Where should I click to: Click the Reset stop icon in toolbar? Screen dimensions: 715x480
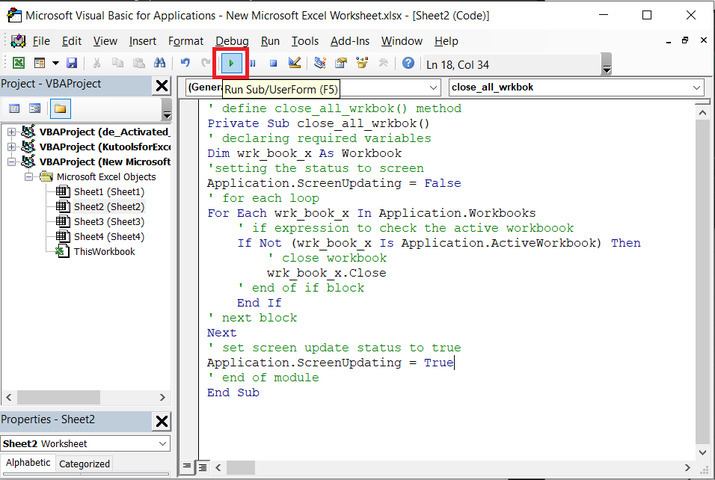(x=273, y=63)
